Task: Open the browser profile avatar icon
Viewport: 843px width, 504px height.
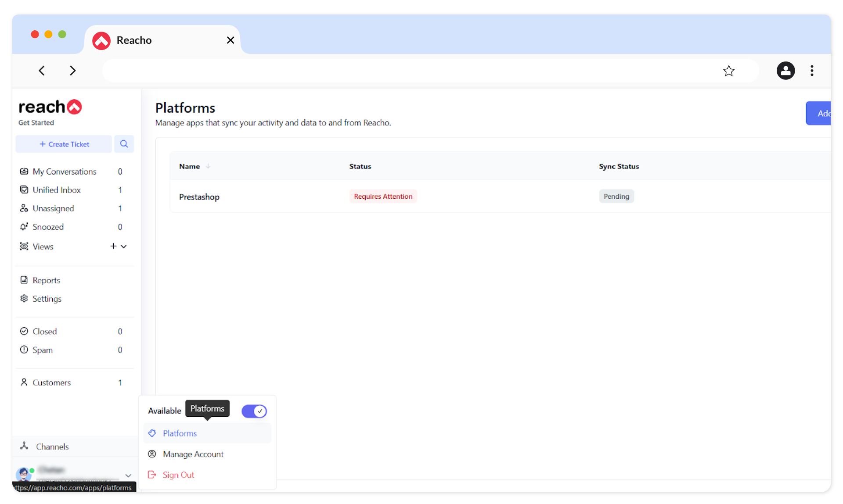Action: 785,71
